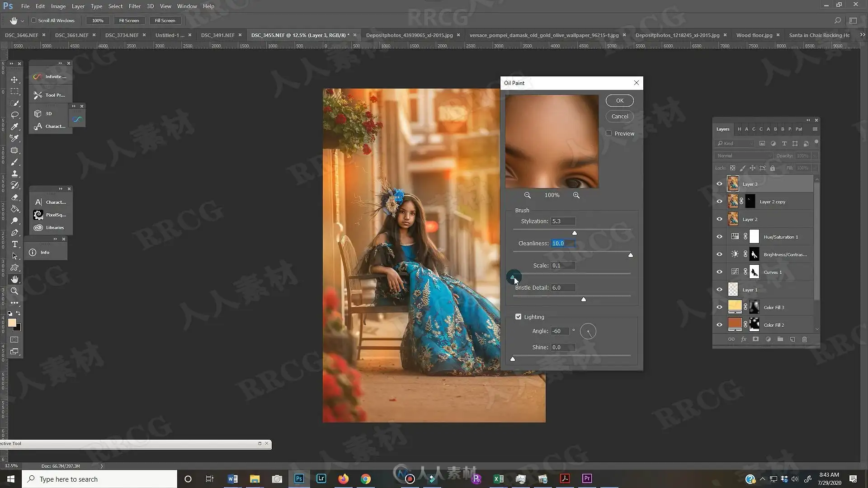
Task: Zoom out the Oil Paint preview
Action: click(527, 195)
